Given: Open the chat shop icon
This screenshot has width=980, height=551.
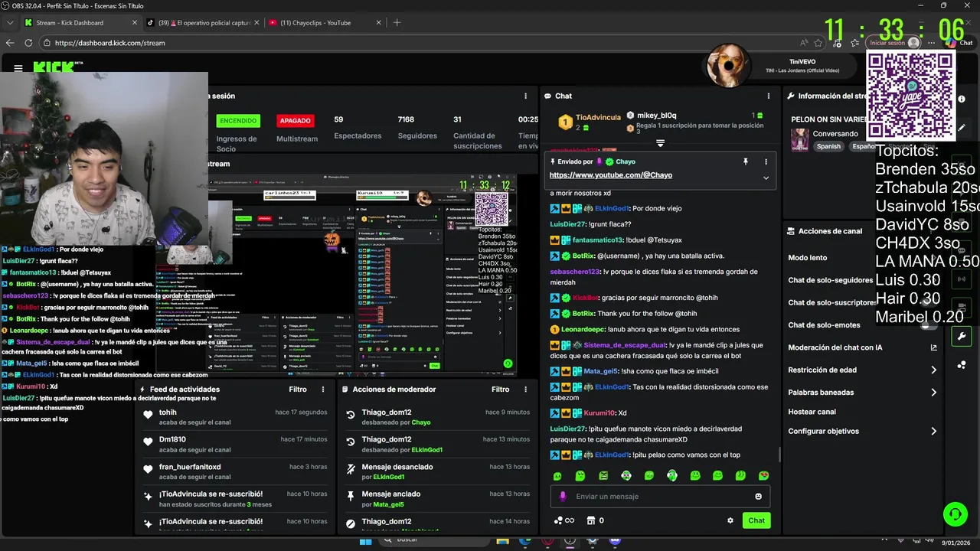Looking at the screenshot, I should (x=590, y=520).
